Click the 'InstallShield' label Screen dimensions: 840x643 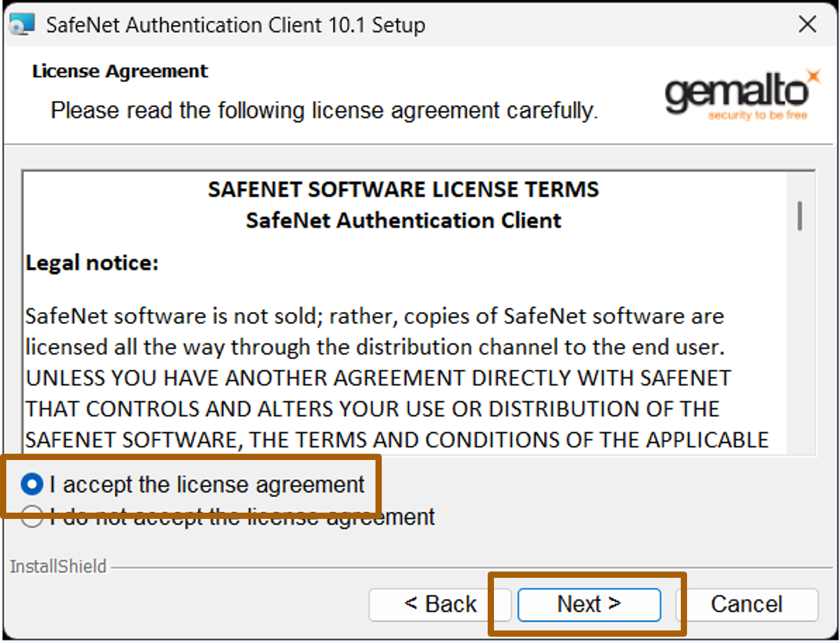coord(58,566)
